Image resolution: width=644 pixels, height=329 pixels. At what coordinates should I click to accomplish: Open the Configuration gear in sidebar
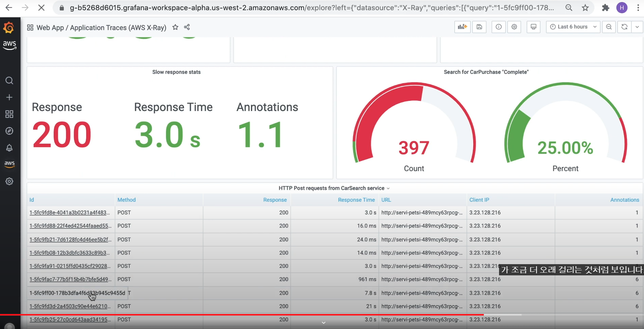click(10, 181)
